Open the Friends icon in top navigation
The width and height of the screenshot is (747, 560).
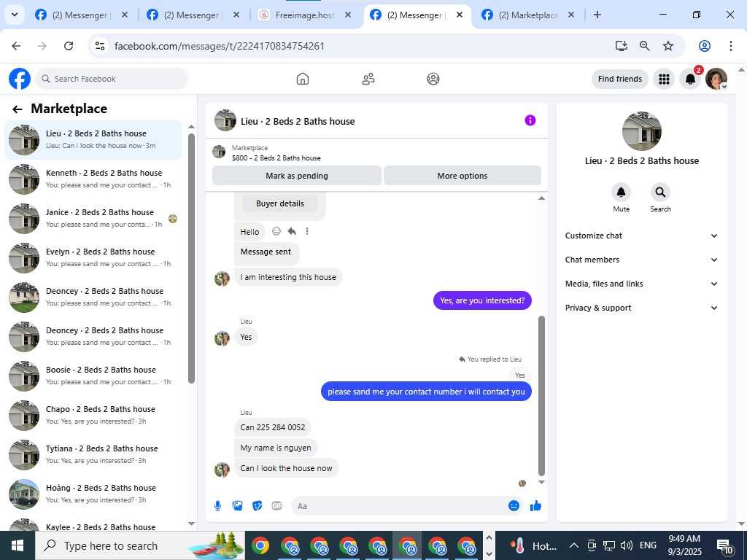click(368, 79)
